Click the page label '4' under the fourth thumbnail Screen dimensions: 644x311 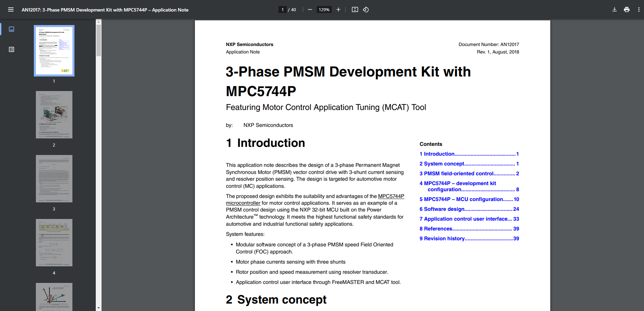54,273
